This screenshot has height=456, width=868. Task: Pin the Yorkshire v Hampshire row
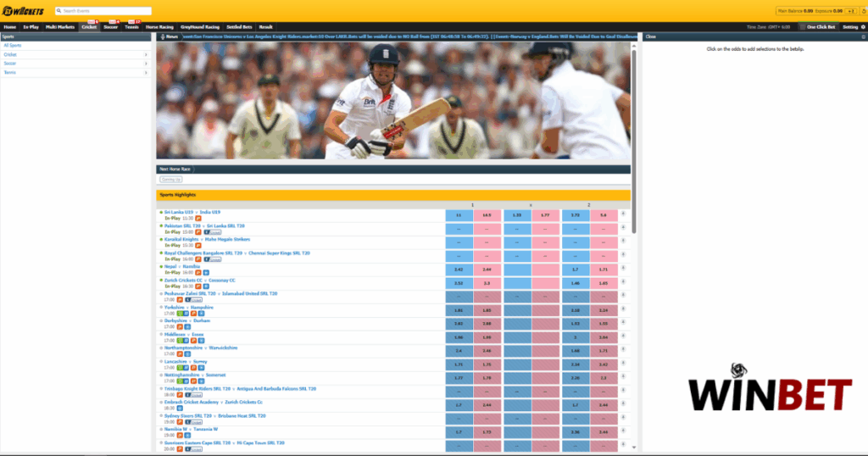coord(623,309)
